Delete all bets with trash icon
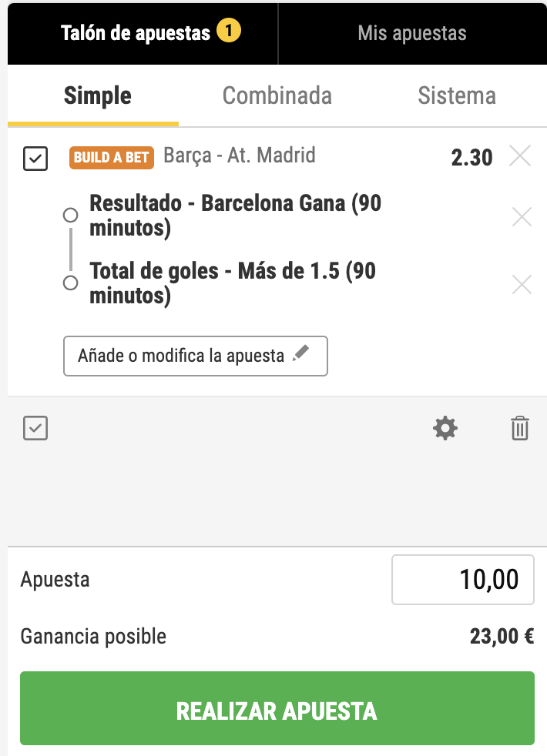This screenshot has width=547, height=756. (520, 428)
